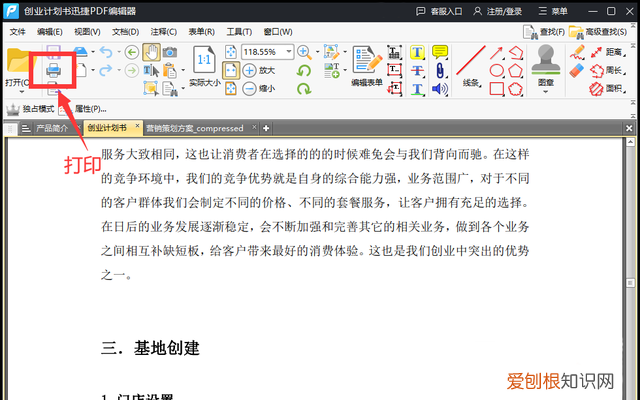Open the 菜单 hamburger menu

(x=553, y=11)
